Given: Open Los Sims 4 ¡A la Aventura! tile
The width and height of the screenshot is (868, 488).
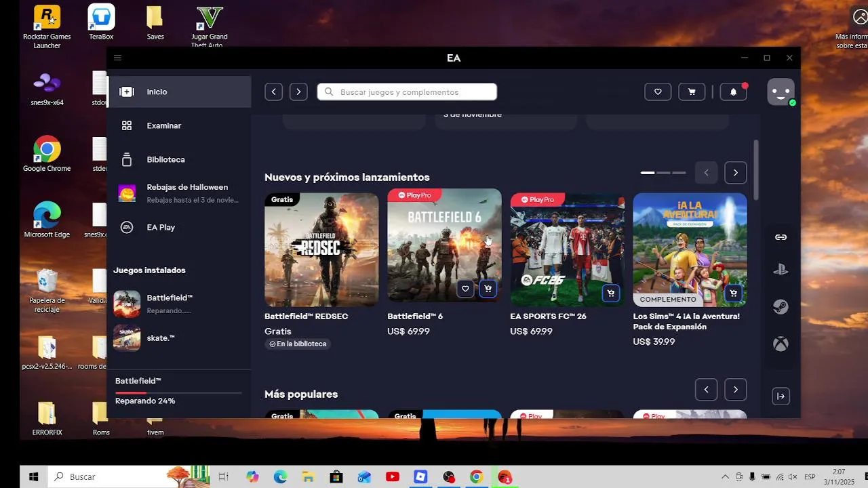Looking at the screenshot, I should click(690, 249).
